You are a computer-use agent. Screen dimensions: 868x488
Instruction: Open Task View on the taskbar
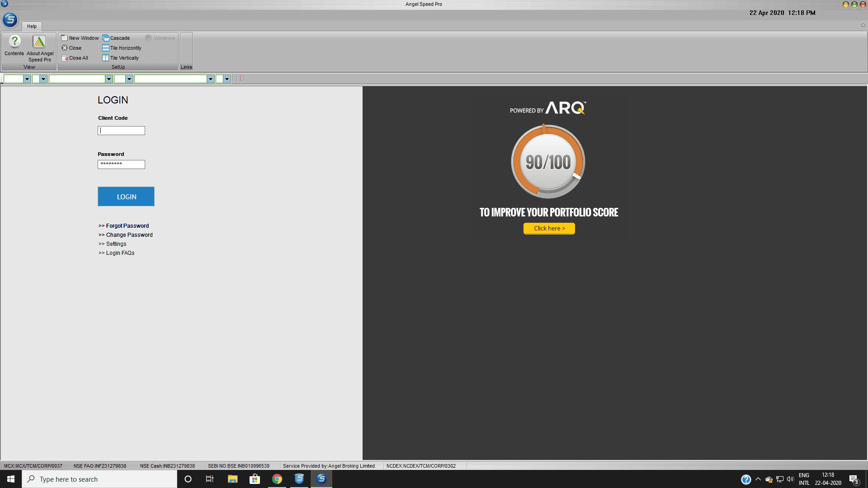[x=210, y=479]
